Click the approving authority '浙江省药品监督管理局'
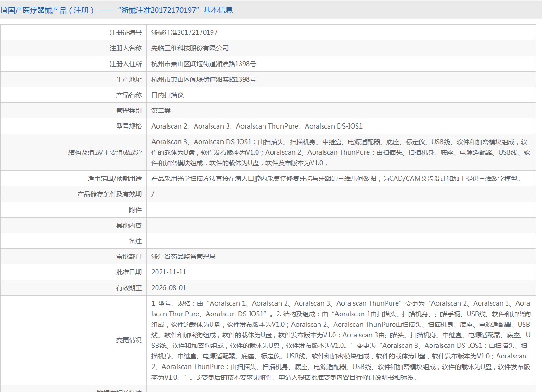 [x=184, y=257]
